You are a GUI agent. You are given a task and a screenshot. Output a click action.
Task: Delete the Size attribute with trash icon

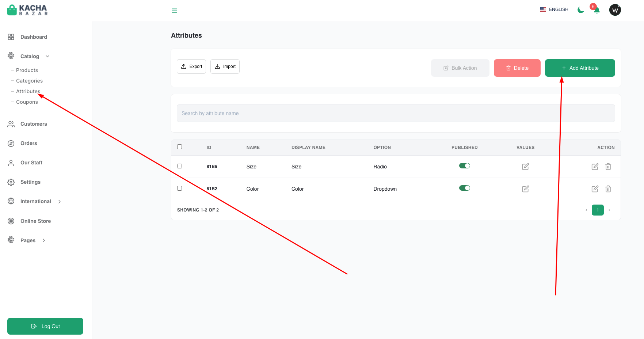(608, 167)
